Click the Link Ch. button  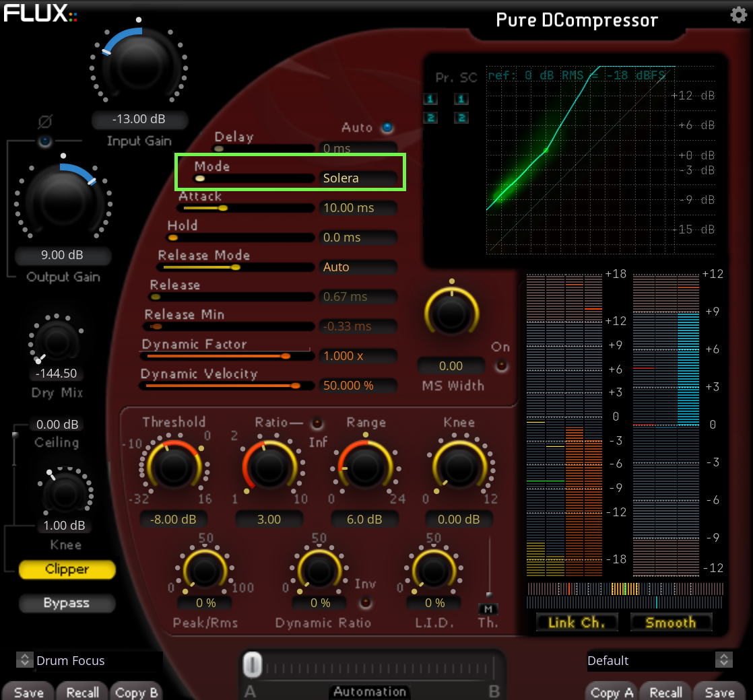click(x=577, y=623)
